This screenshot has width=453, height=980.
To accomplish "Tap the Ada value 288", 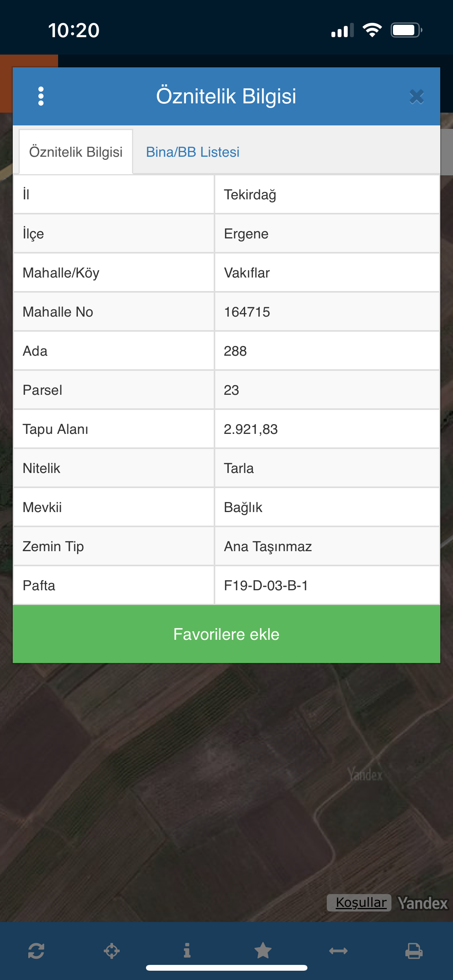I will click(x=235, y=351).
